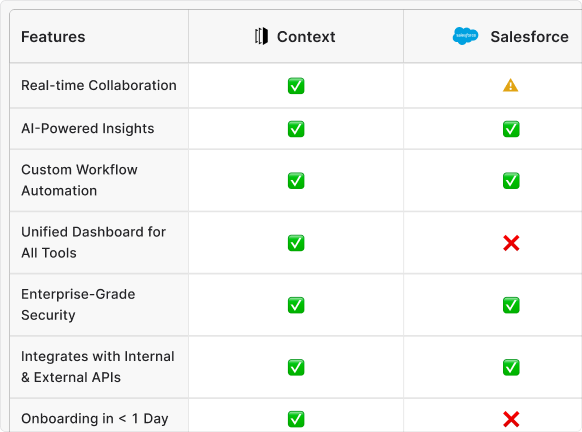Screen dimensions: 582x432
Task: Click Context's green check for Real-time Collaboration
Action: click(x=296, y=86)
